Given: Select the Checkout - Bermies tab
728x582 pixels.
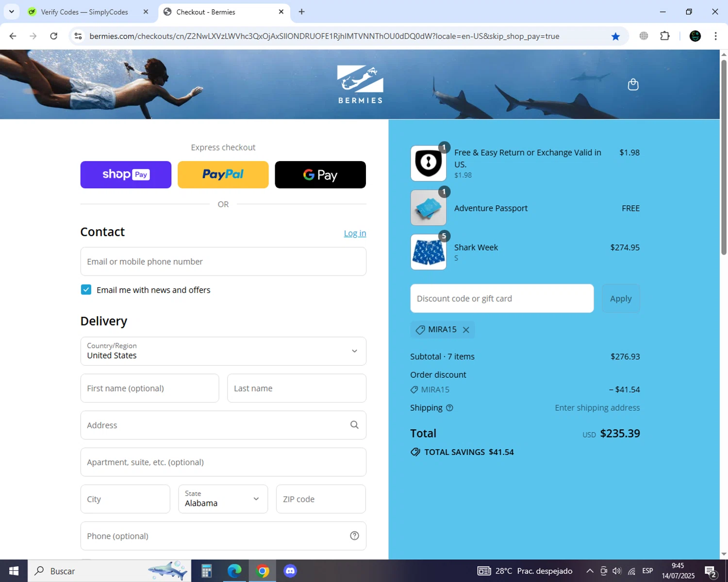Looking at the screenshot, I should tap(223, 12).
